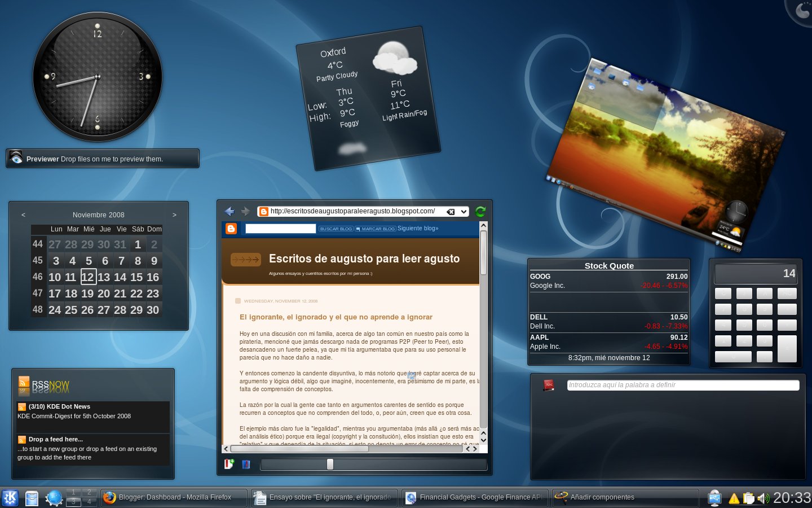Go to the previous month in the calendar
Screen dimensions: 812x508
(23, 215)
